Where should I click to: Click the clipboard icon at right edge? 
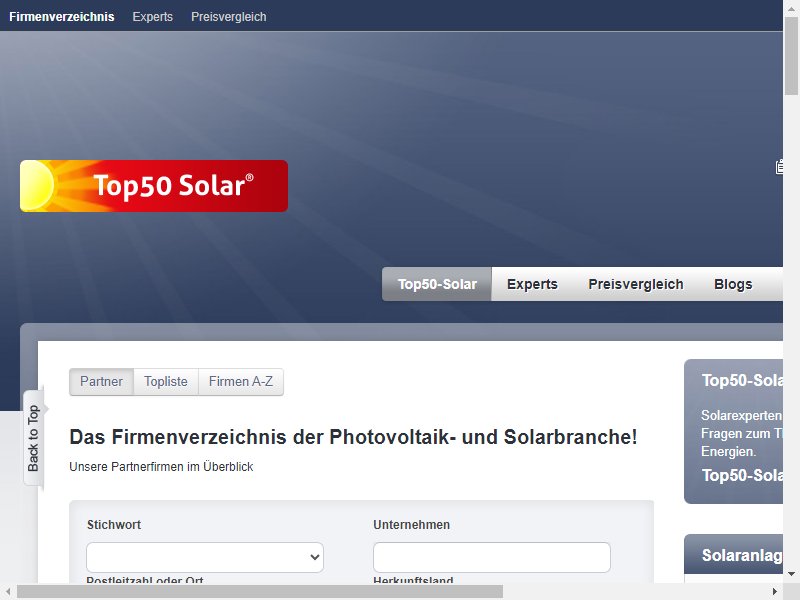[x=779, y=167]
